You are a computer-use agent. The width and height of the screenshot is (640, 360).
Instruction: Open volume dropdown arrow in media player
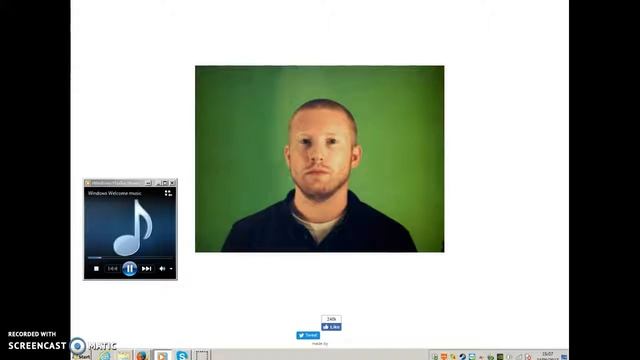click(171, 269)
